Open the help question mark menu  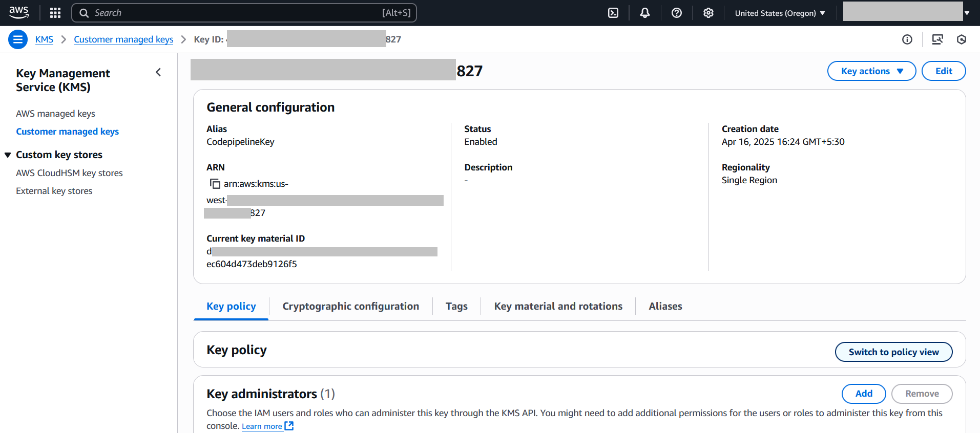coord(677,13)
